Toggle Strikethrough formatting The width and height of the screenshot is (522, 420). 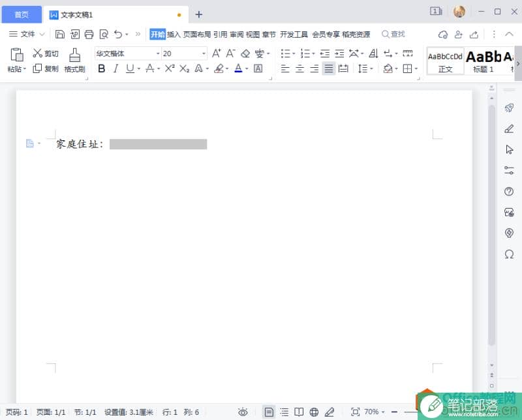[x=150, y=68]
